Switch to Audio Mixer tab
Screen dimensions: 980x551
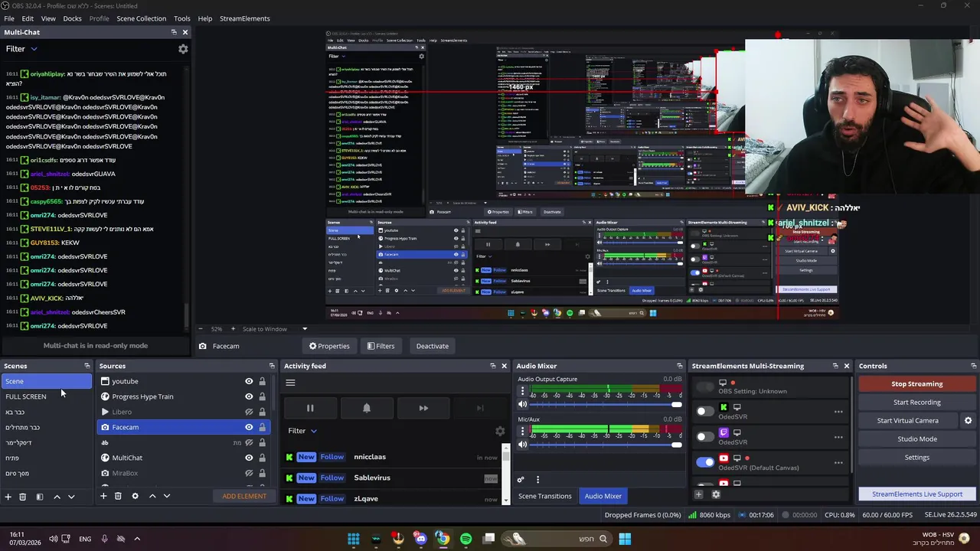(603, 496)
